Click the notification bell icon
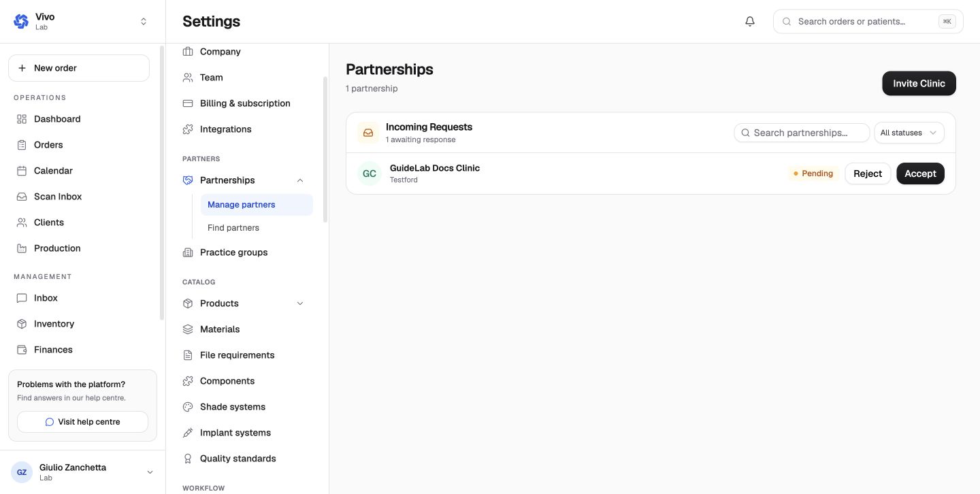980x494 pixels. 750,21
